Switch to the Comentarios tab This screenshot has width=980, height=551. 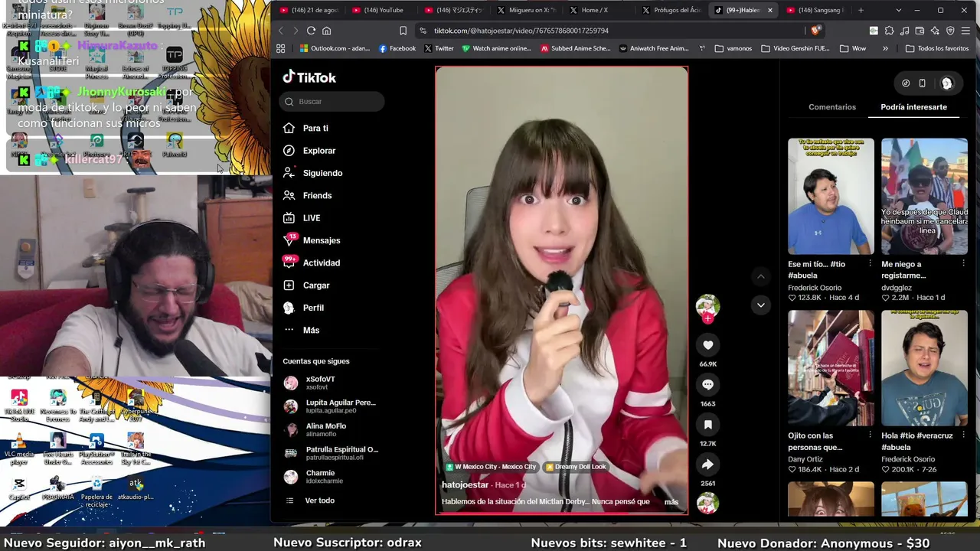click(x=832, y=107)
